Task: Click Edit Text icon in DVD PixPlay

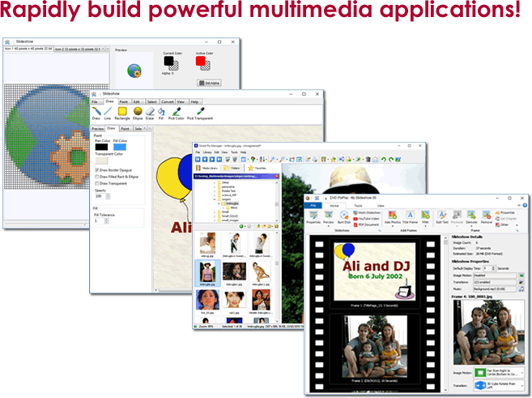Action: 442,217
